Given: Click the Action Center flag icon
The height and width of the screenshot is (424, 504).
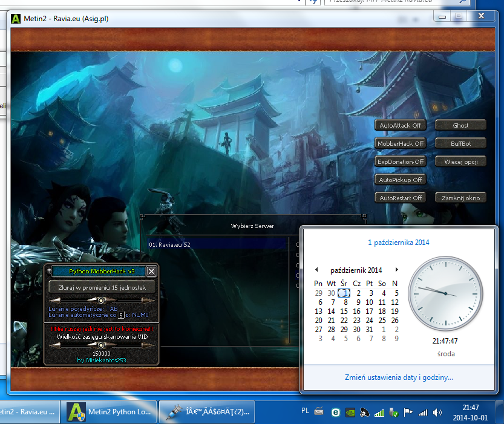Looking at the screenshot, I should (408, 412).
